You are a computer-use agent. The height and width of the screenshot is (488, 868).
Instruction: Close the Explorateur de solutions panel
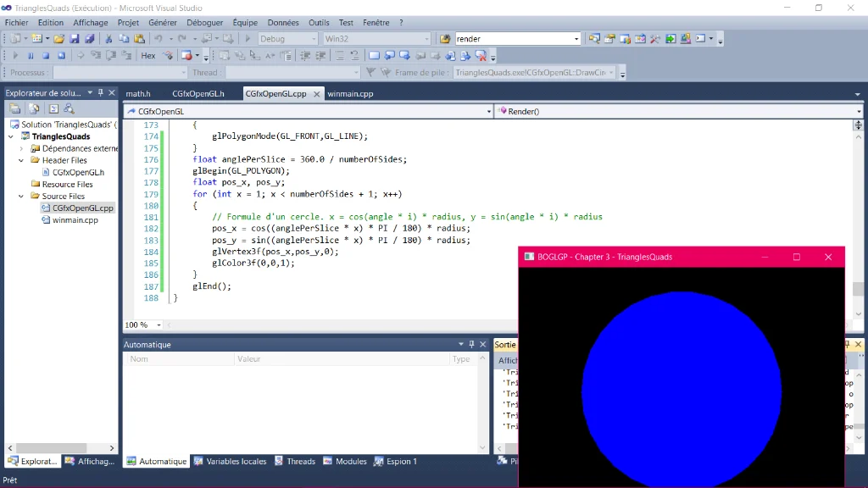pos(112,93)
